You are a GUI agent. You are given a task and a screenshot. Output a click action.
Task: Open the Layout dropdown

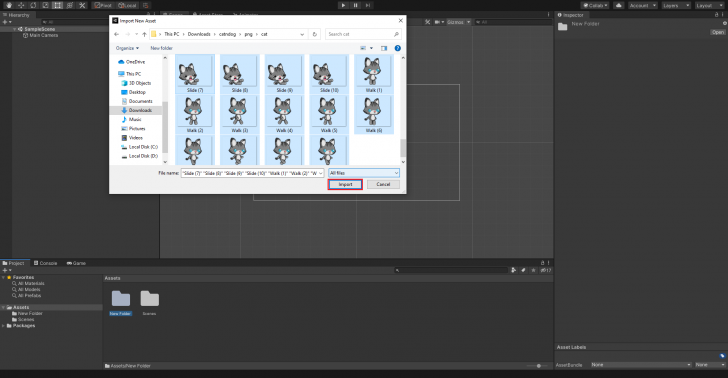coord(709,5)
